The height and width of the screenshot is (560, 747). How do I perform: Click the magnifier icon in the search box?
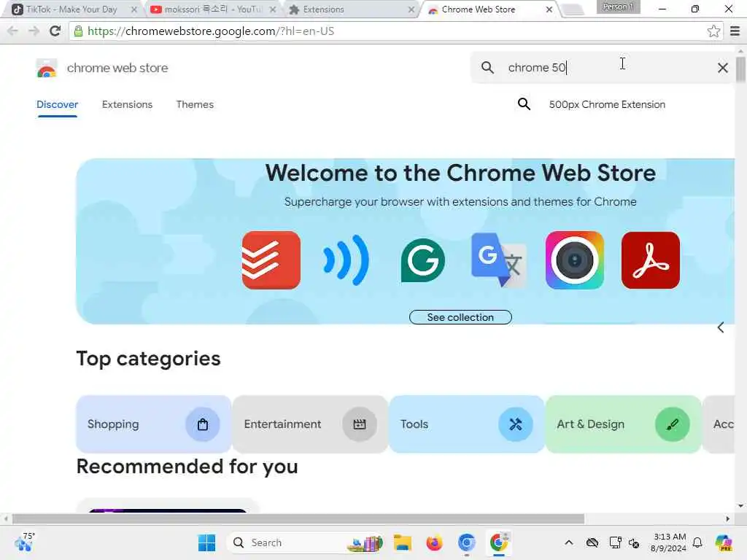tap(487, 68)
